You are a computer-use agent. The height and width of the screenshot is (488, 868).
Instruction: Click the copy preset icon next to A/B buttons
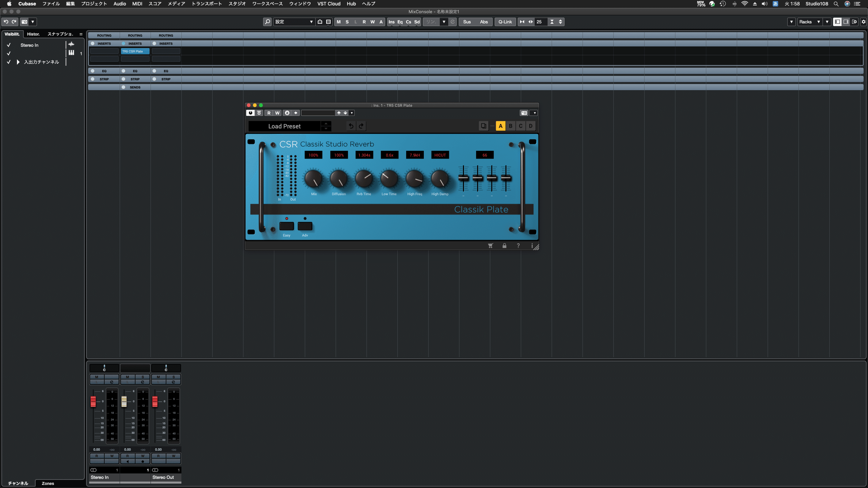pos(483,126)
